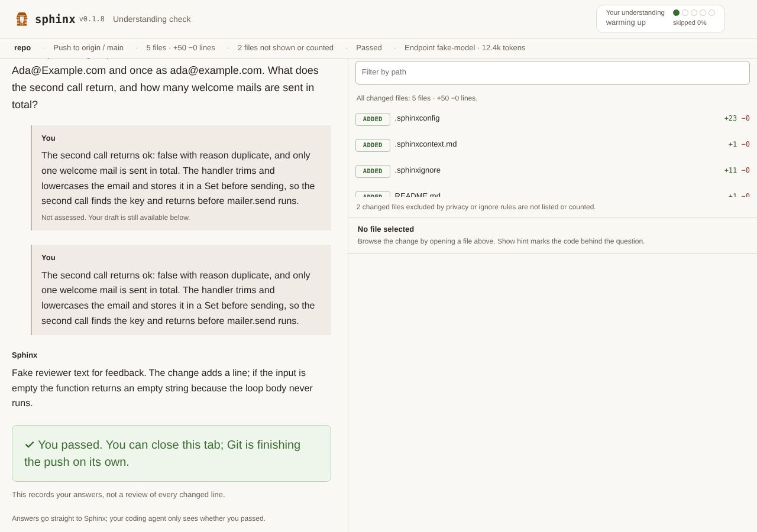The width and height of the screenshot is (757, 532).
Task: Click the +23 −0 line count for .sphinxconfig
Action: coord(737,118)
